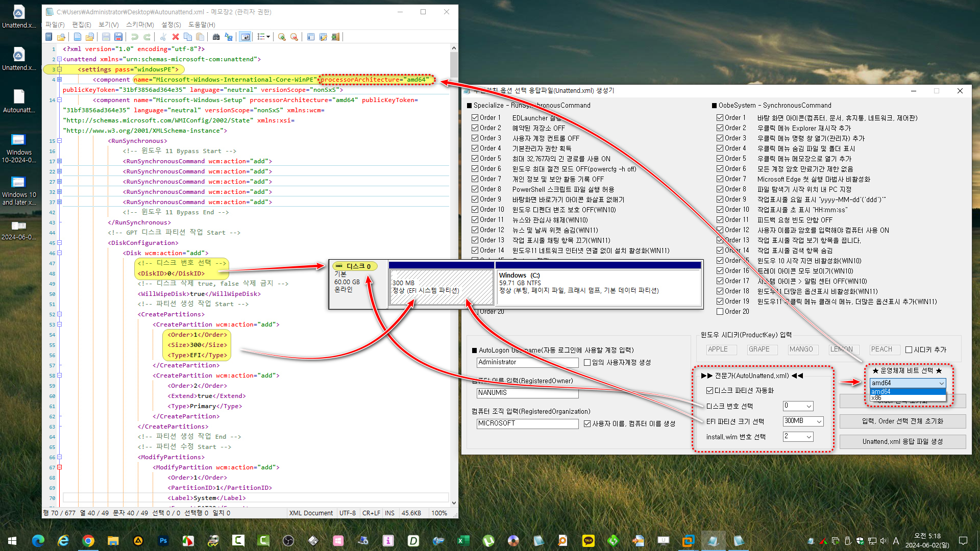Open the Autounatt... file icon on desktop
Viewport: 980px width, 551px height.
pyautogui.click(x=19, y=101)
